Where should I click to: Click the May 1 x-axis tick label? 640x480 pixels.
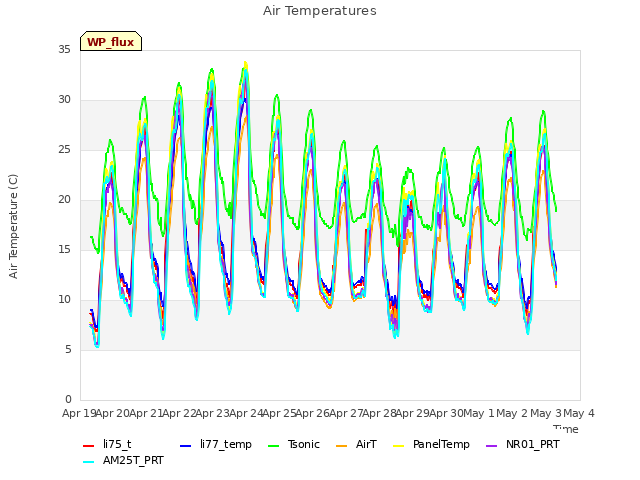click(x=479, y=413)
